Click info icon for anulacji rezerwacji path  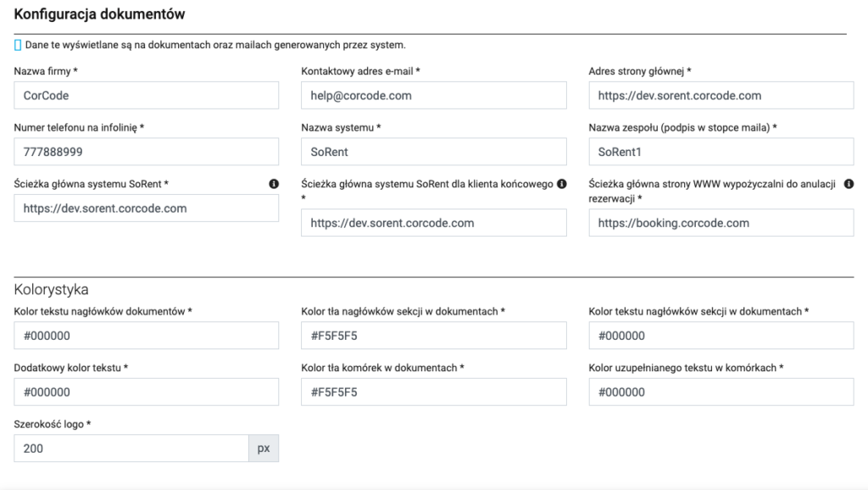849,183
